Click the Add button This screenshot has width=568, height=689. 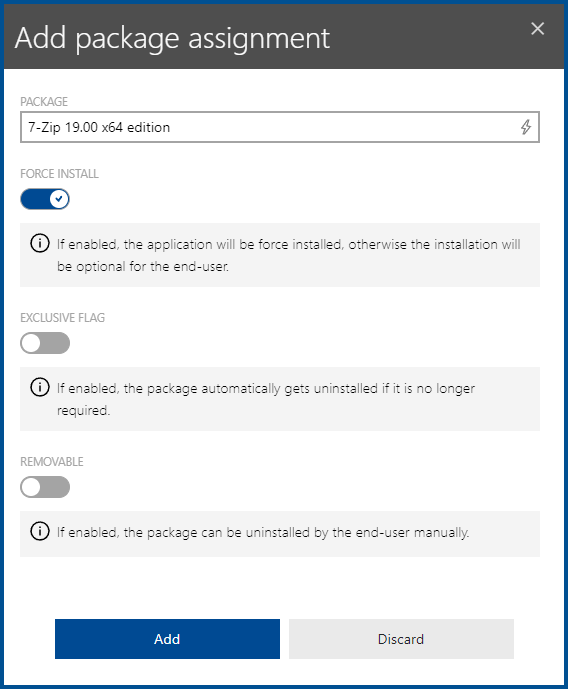coord(167,639)
